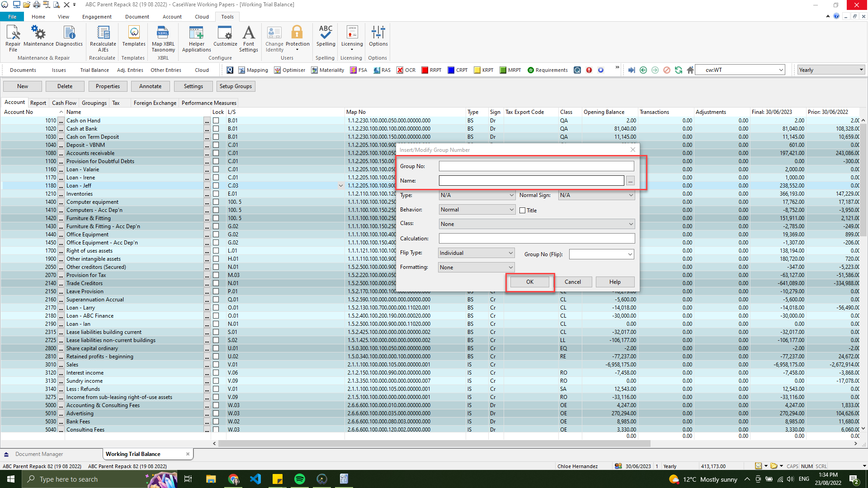Screen dimensions: 868x488
Task: Click the RAS toolbar icon
Action: pos(382,70)
